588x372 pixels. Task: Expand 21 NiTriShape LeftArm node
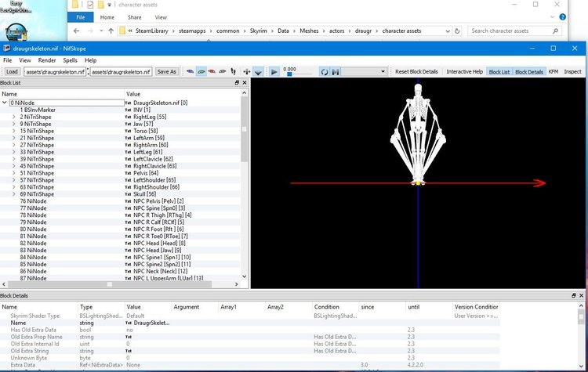(x=14, y=138)
